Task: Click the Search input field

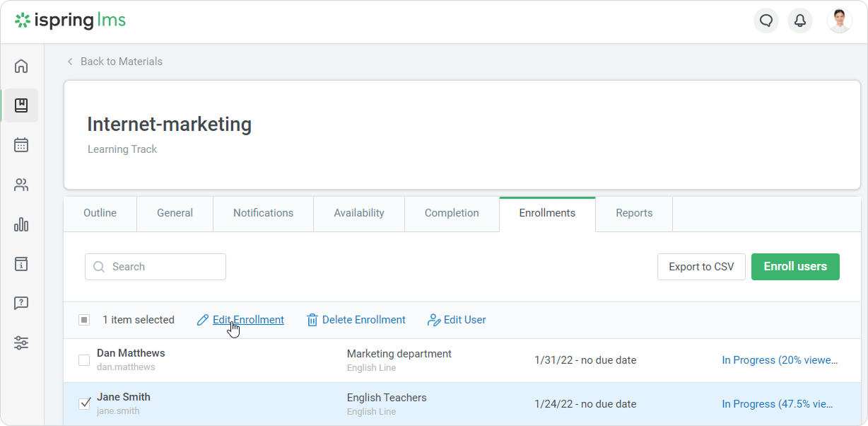Action: click(156, 267)
